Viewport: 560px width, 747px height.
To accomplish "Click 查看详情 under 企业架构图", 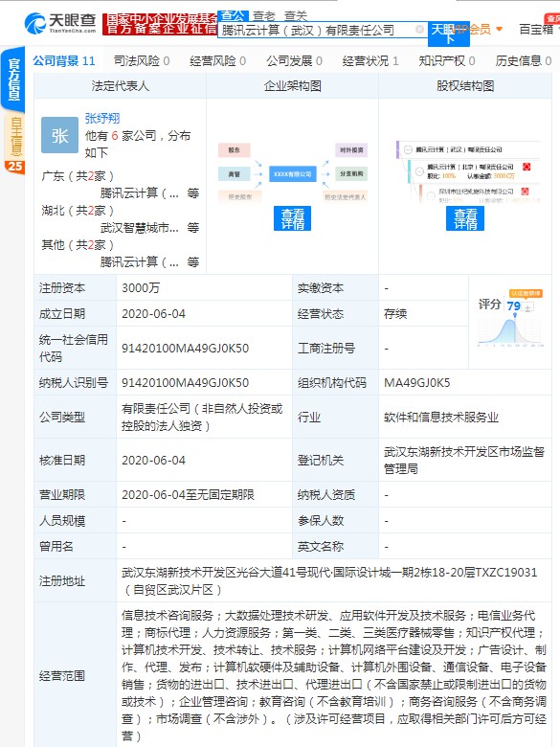I will coord(292,218).
